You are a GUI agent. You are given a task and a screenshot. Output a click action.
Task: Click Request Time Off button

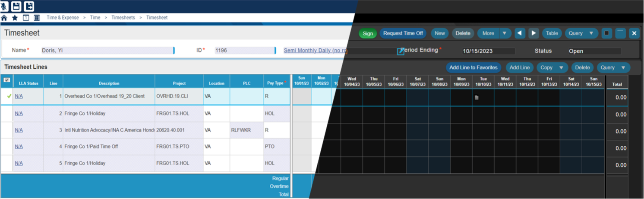[403, 33]
